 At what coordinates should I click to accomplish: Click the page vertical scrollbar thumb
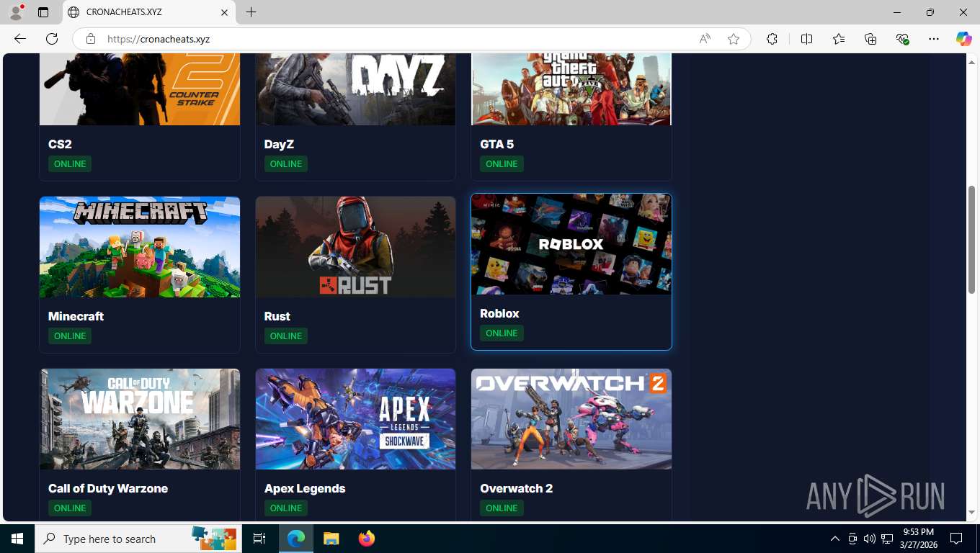tap(971, 239)
